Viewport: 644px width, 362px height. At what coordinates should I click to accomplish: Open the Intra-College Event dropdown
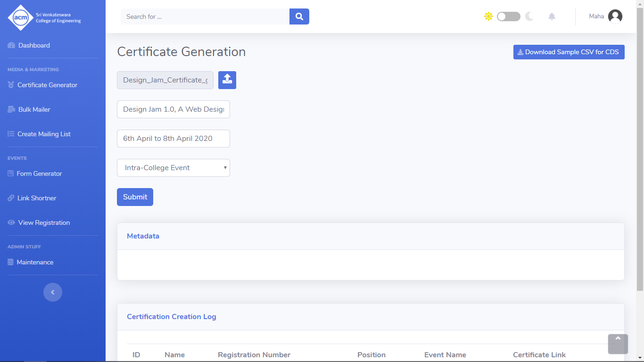click(173, 168)
